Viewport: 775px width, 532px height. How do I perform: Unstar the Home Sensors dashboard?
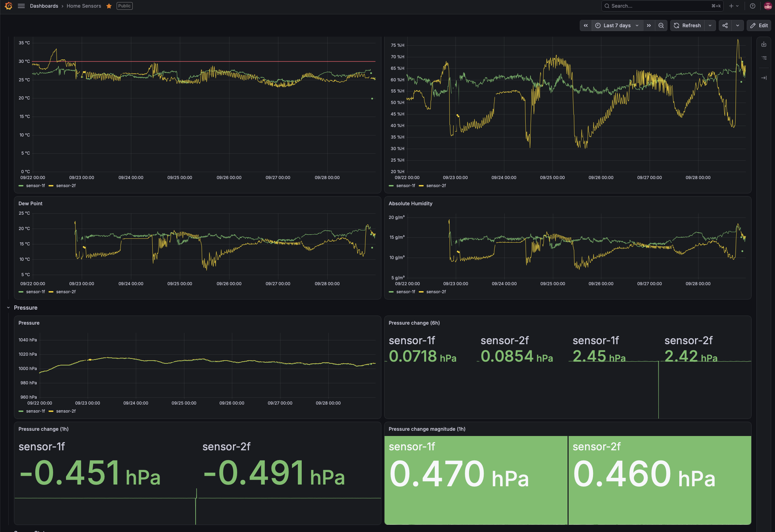(109, 6)
